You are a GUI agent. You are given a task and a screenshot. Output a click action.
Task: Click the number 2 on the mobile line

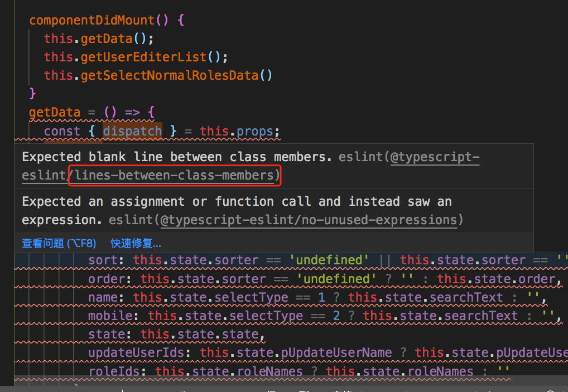336,316
